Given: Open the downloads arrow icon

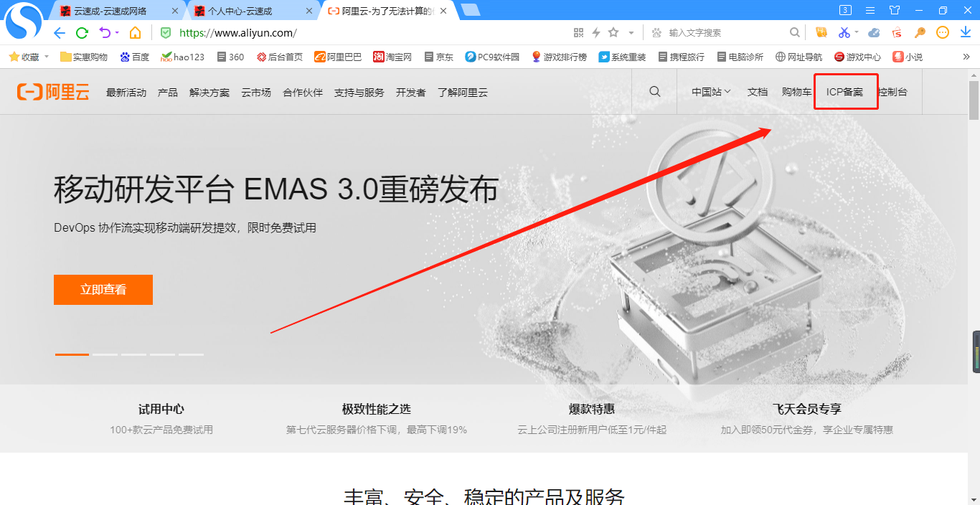Looking at the screenshot, I should [x=965, y=33].
